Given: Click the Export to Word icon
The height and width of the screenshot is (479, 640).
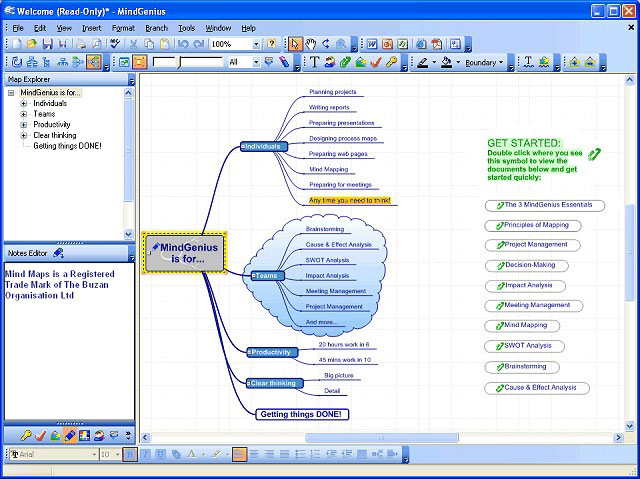Looking at the screenshot, I should pyautogui.click(x=371, y=44).
